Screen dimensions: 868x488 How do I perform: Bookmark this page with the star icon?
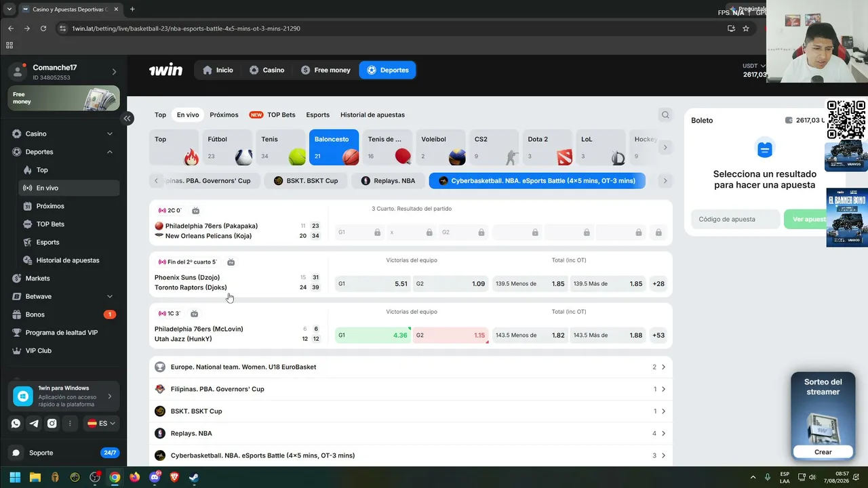[746, 28]
